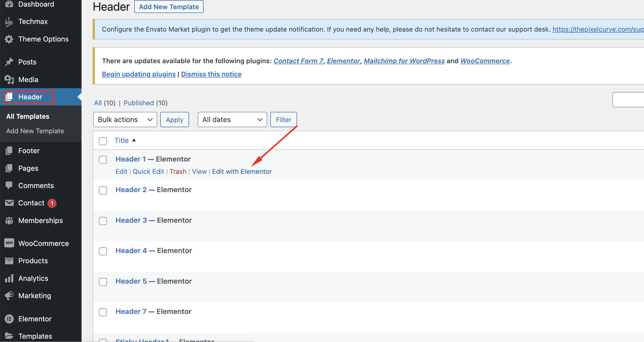Image resolution: width=644 pixels, height=342 pixels.
Task: Click Edit with Elementor for Header 1
Action: click(x=242, y=172)
